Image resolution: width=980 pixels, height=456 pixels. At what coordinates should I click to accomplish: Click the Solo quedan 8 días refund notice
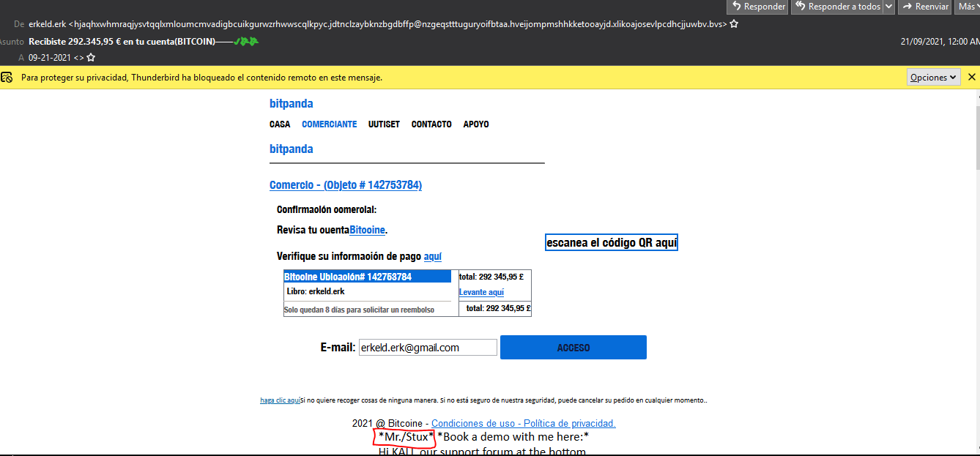[359, 310]
